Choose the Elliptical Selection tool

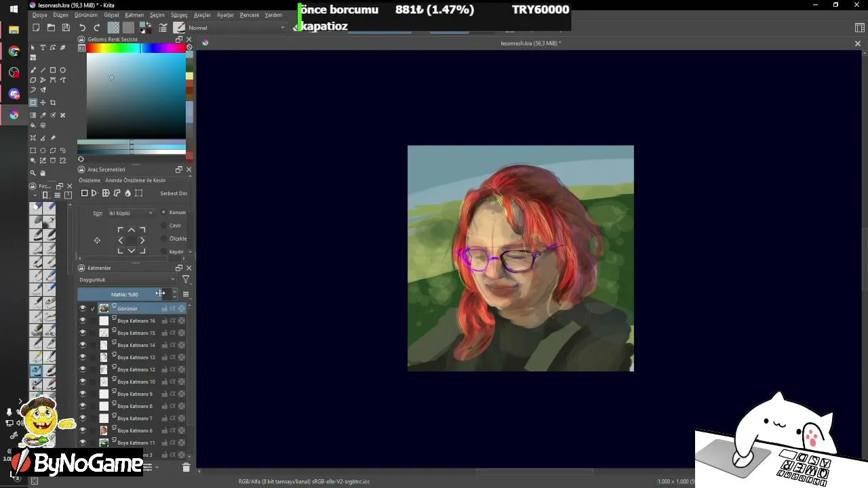43,150
